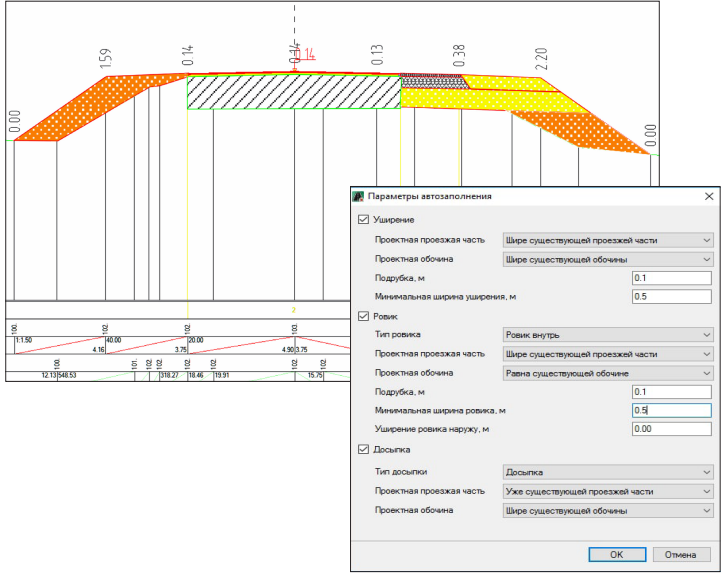Screen dimensions: 722x575
Task: Toggle the Ровик checkbox
Action: pyautogui.click(x=363, y=316)
